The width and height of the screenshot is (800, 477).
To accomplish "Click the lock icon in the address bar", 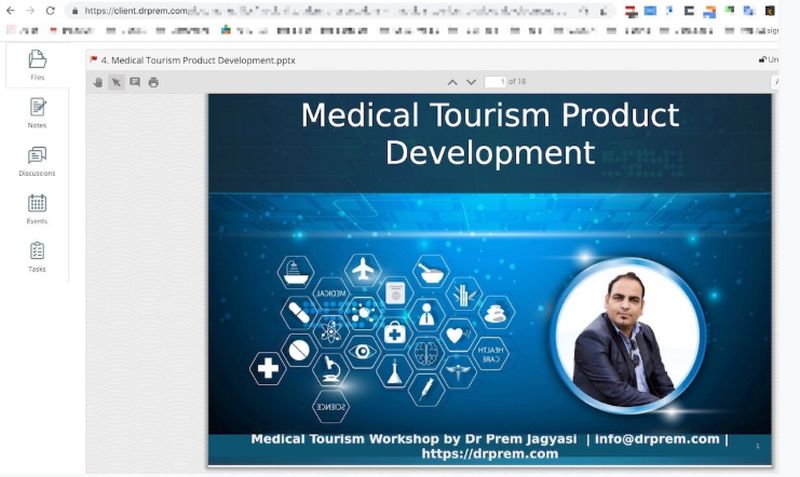I will [75, 11].
